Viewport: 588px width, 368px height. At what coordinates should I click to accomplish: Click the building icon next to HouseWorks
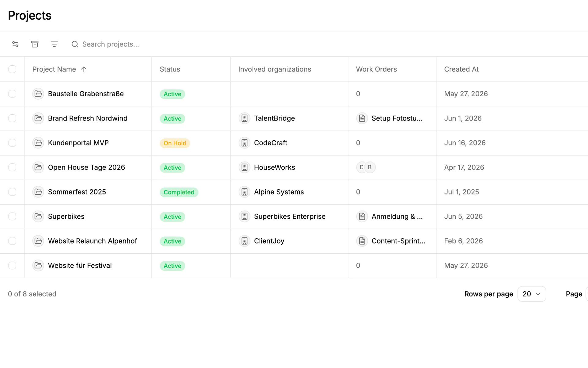pos(244,167)
